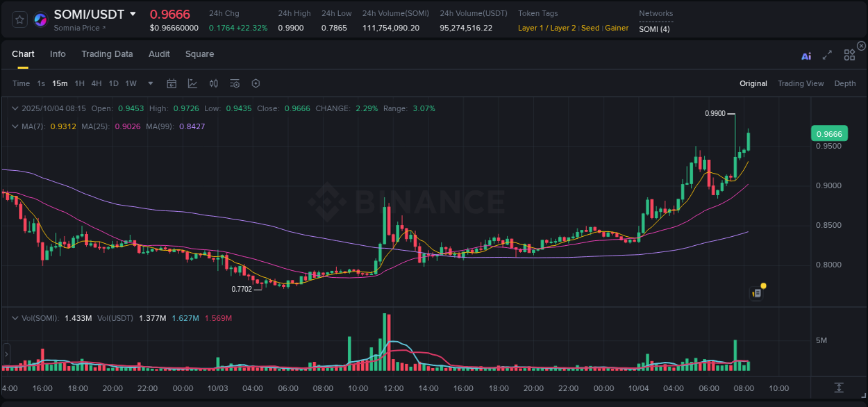This screenshot has height=407, width=868.
Task: Click the layout widgets icon
Action: tap(849, 55)
